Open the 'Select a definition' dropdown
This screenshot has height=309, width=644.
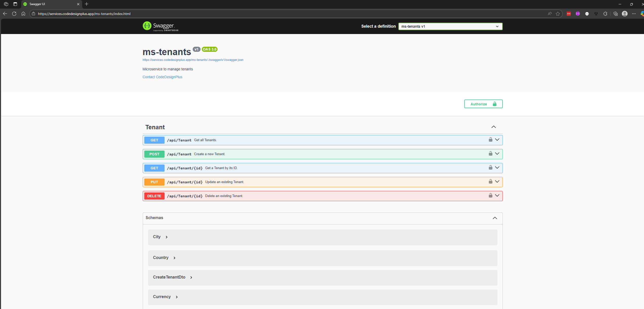(450, 26)
